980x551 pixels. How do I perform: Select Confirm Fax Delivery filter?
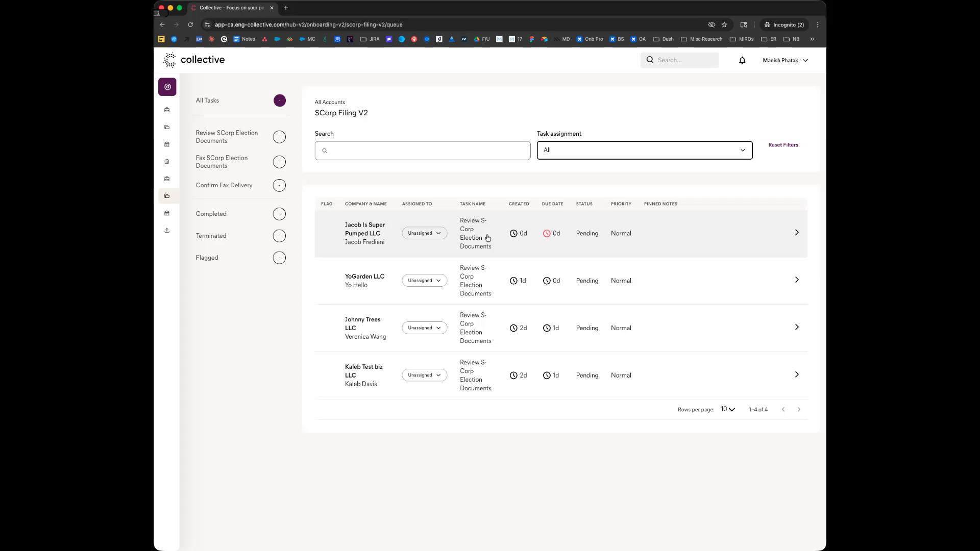(x=224, y=185)
